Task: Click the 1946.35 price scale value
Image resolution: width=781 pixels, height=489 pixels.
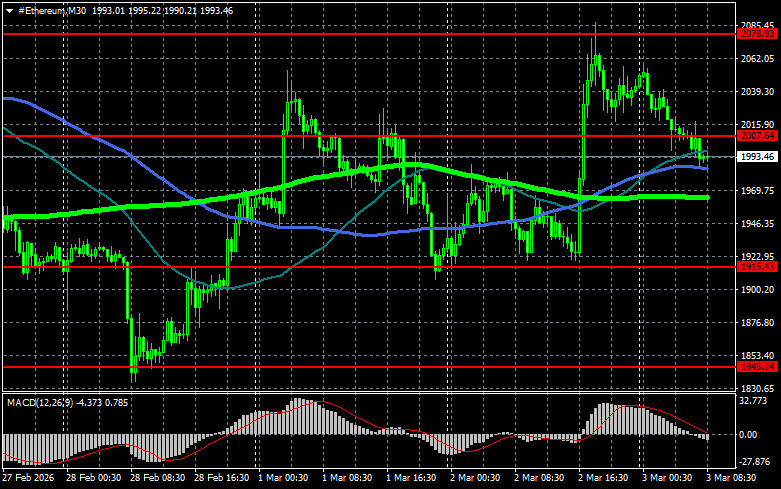Action: (x=757, y=224)
